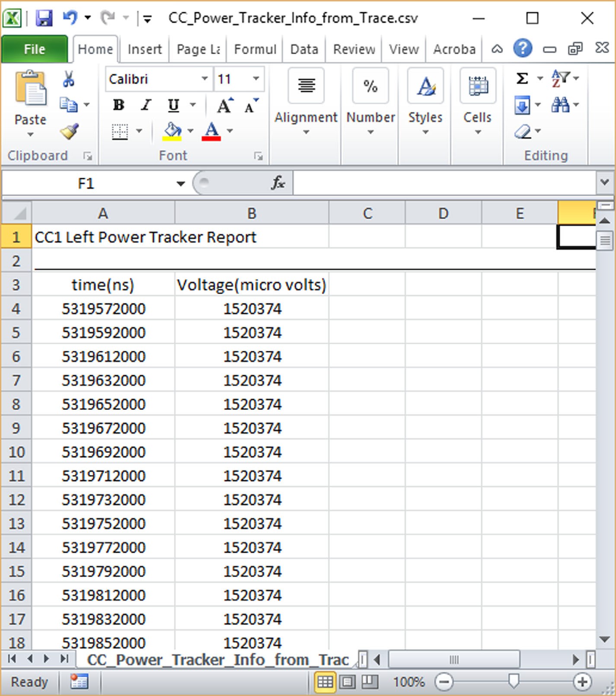Open the Insert ribbon tab
The width and height of the screenshot is (616, 696).
point(144,49)
